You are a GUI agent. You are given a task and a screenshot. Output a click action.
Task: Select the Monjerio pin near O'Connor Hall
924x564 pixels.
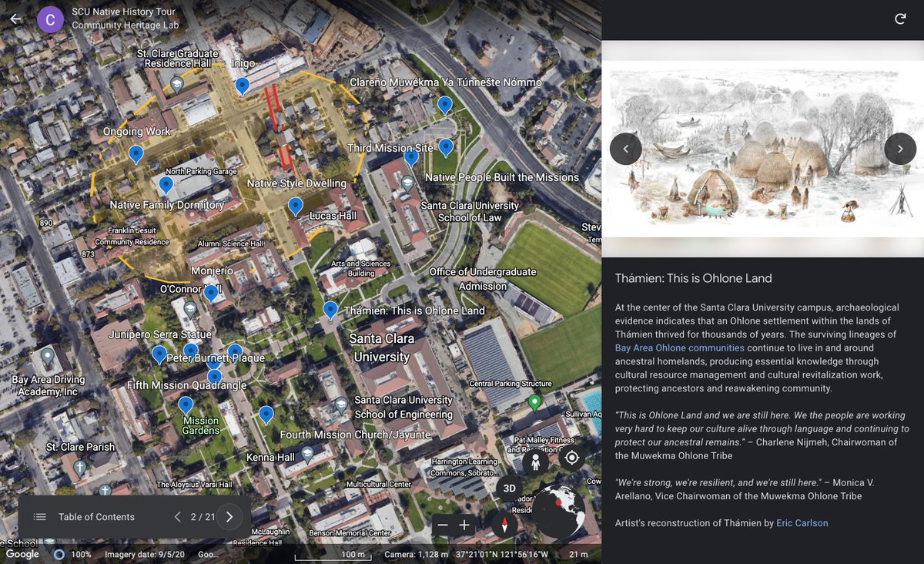[x=211, y=293]
